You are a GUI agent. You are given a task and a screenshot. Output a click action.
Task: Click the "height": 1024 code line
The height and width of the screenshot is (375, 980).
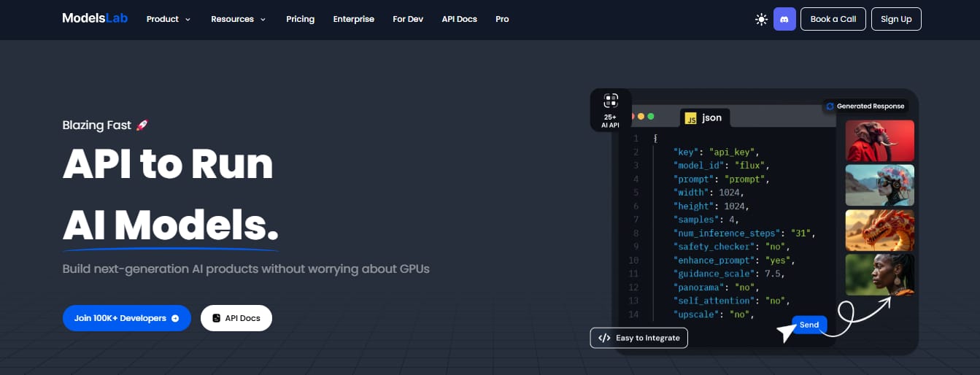711,206
